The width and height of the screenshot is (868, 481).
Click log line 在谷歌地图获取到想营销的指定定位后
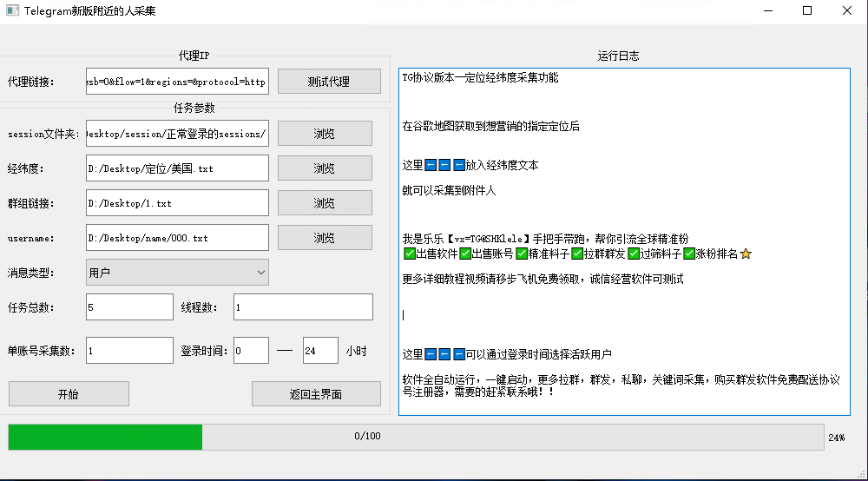(491, 126)
